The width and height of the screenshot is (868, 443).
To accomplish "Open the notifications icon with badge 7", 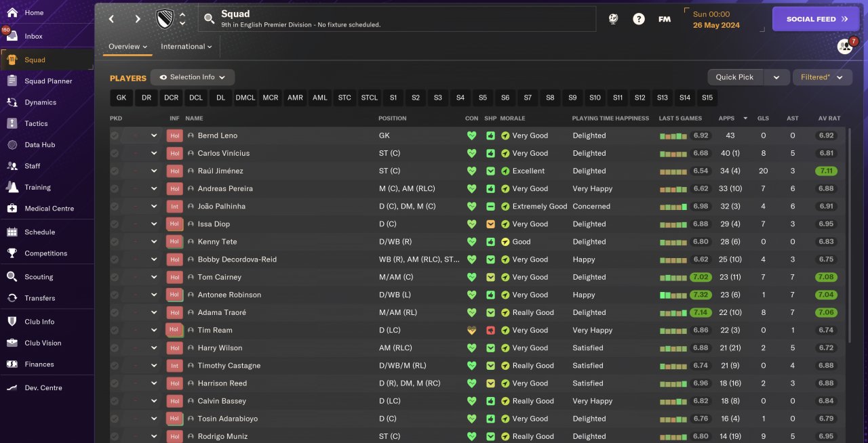I will click(x=845, y=46).
